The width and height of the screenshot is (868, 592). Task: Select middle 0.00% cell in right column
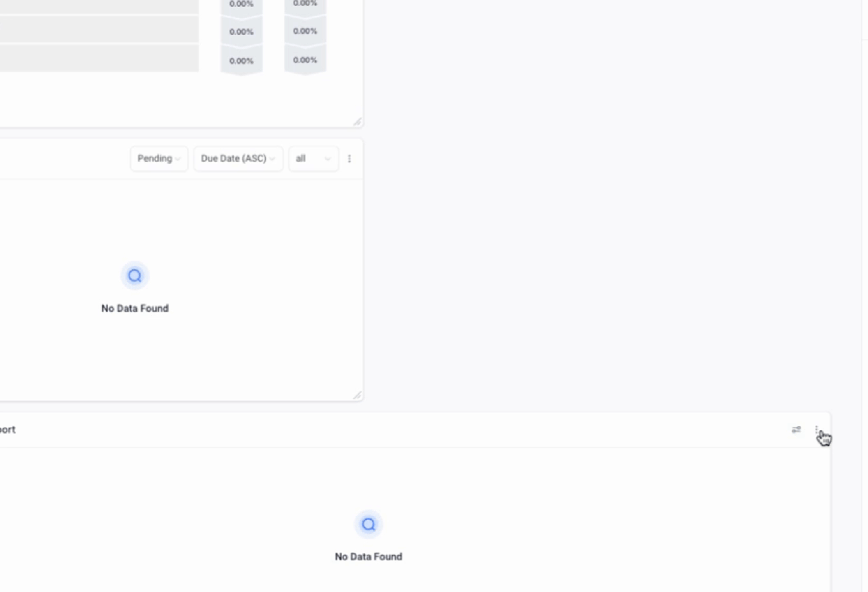[x=305, y=31]
